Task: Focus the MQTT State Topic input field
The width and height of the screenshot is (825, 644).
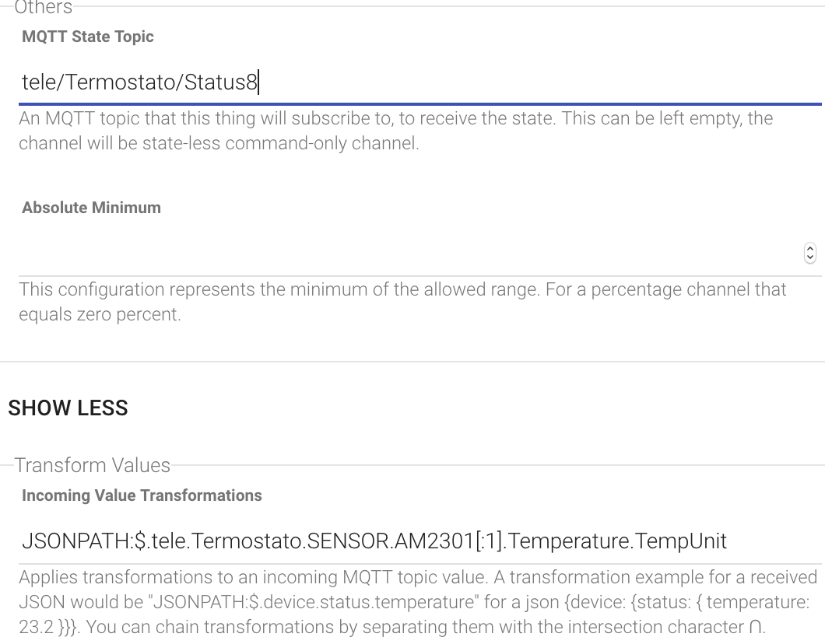Action: tap(420, 82)
